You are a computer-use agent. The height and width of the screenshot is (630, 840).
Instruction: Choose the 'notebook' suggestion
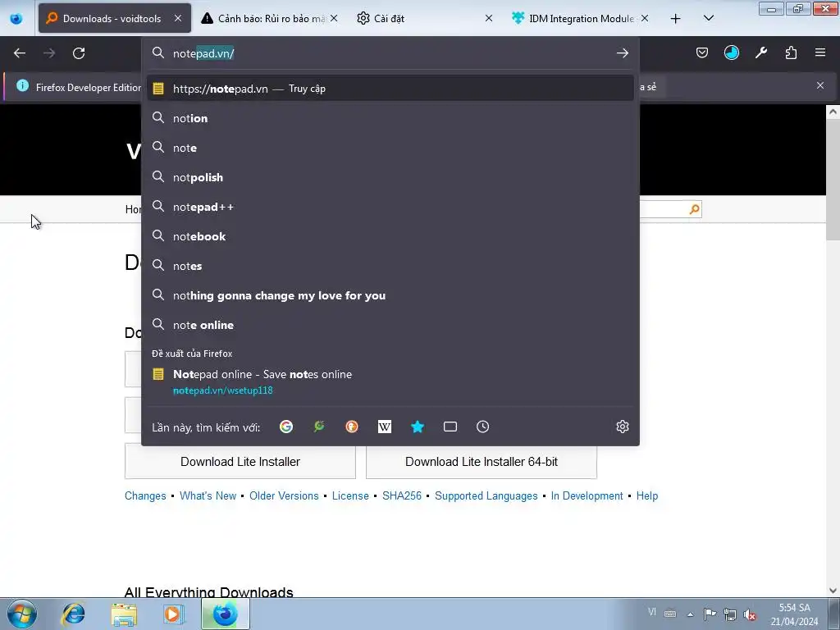(390, 236)
